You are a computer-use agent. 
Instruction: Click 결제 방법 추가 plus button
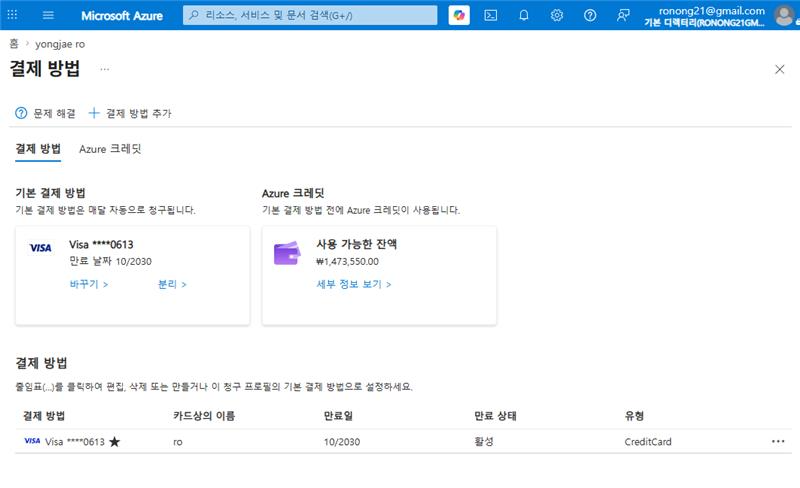coord(130,113)
